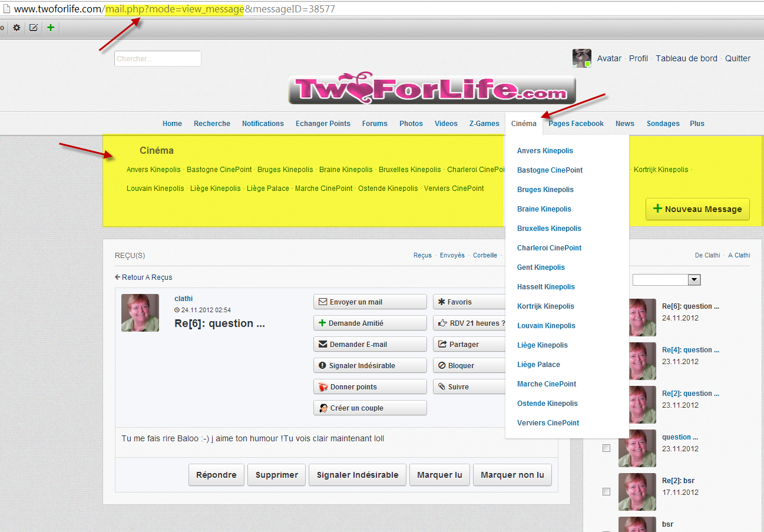
Task: Pick Kortrijk Kinepolis in the Cinéma dropdown list
Action: tap(545, 306)
